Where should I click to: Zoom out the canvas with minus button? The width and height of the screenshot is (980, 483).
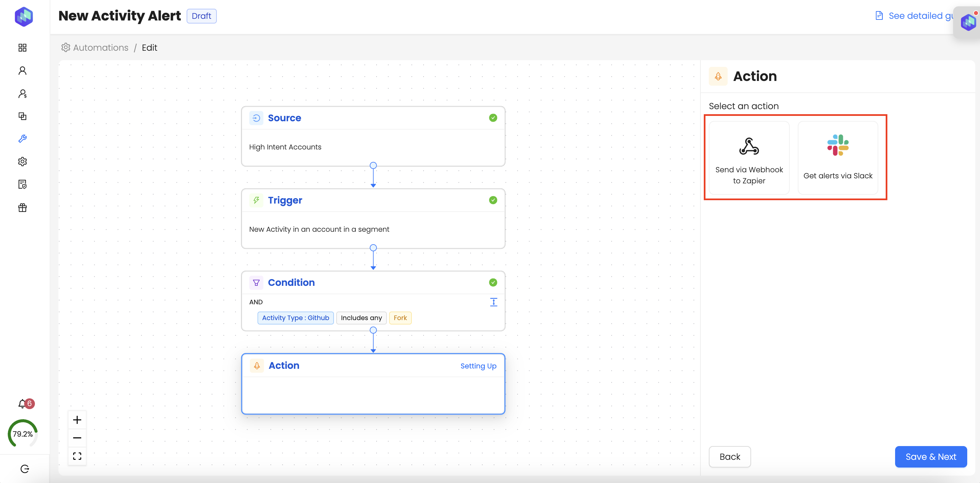coord(77,438)
